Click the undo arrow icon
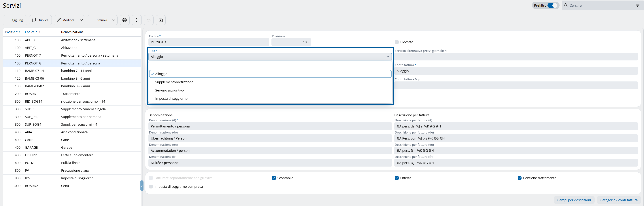The height and width of the screenshot is (206, 644). pyautogui.click(x=148, y=20)
